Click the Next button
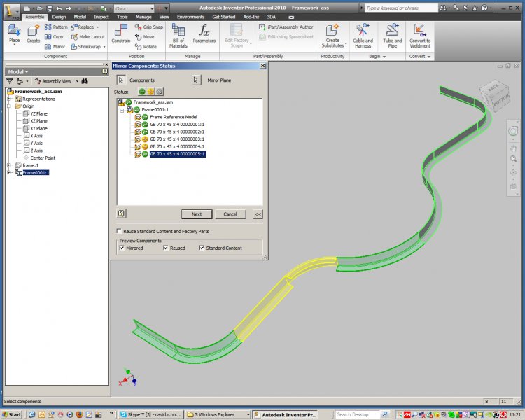 (x=197, y=214)
